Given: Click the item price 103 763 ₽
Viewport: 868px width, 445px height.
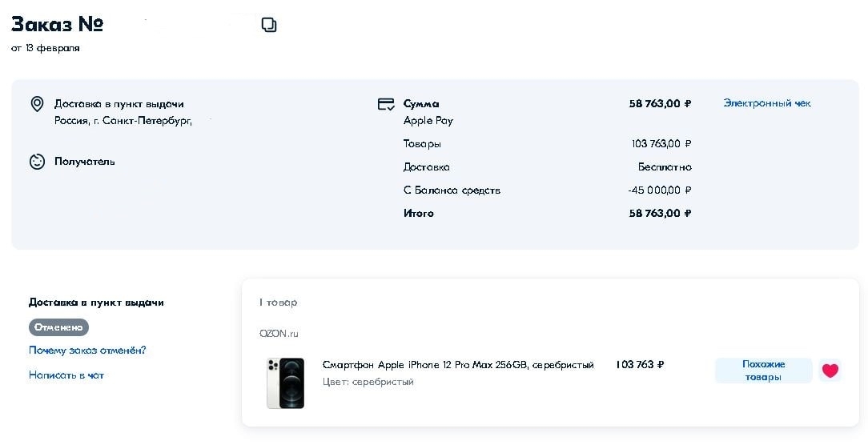Looking at the screenshot, I should pyautogui.click(x=640, y=365).
